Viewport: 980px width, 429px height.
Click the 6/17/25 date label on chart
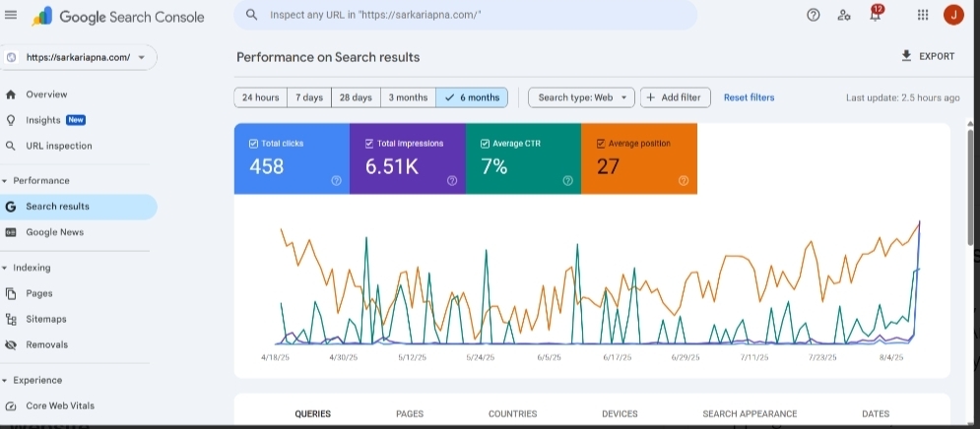point(617,357)
